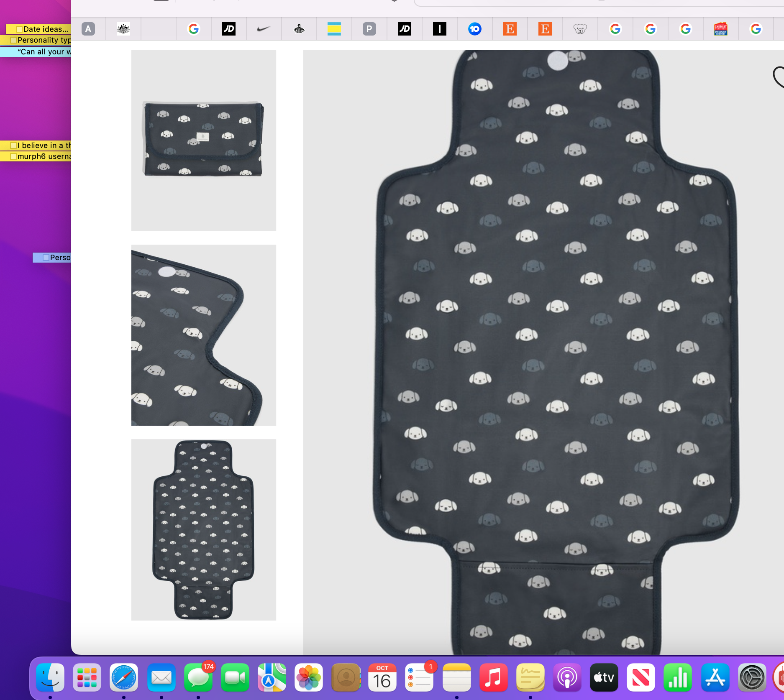
Task: Open the Nike swoosh tab
Action: click(x=264, y=29)
